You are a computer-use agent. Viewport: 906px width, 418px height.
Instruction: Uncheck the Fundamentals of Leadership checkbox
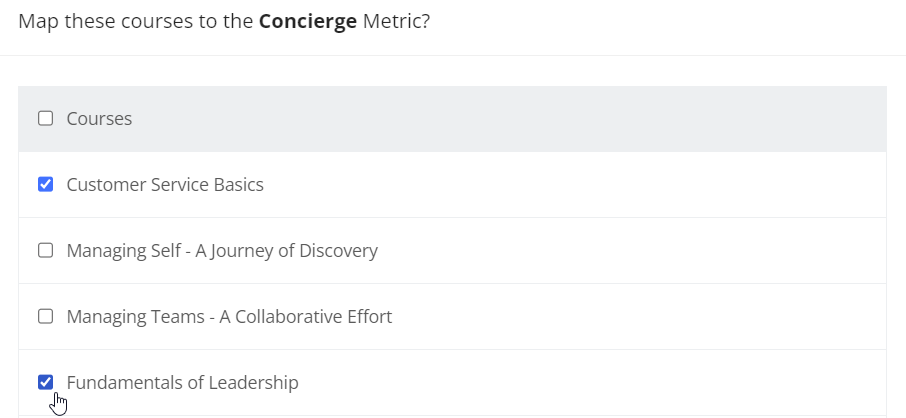[45, 382]
